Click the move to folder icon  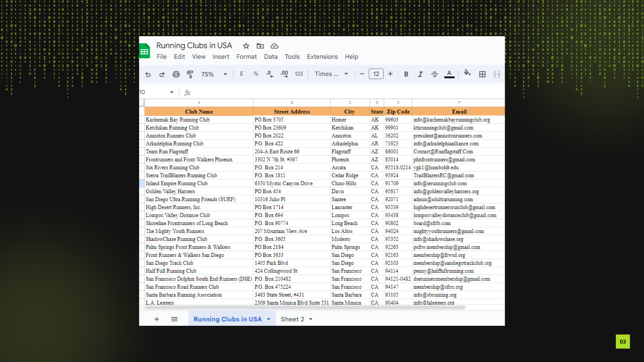pos(260,46)
